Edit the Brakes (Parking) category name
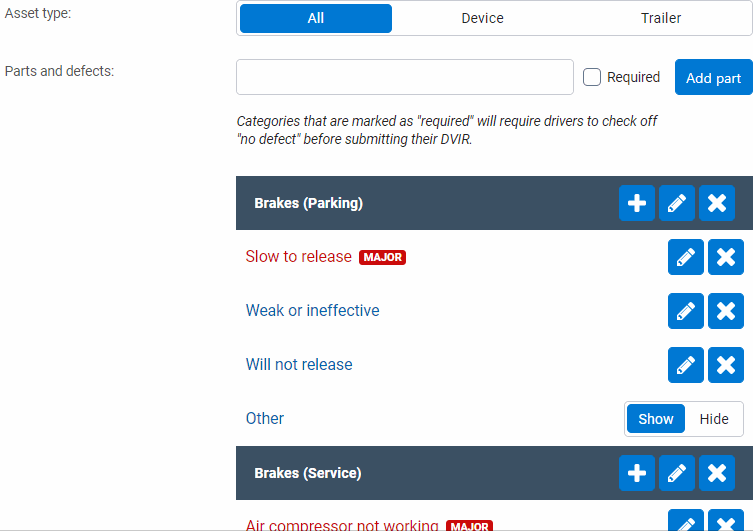Viewport: 753px width, 531px height. click(677, 203)
